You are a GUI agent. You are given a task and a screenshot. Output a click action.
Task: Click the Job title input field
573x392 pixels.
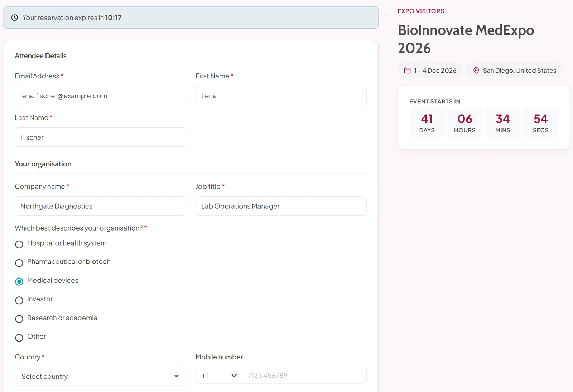(x=281, y=206)
